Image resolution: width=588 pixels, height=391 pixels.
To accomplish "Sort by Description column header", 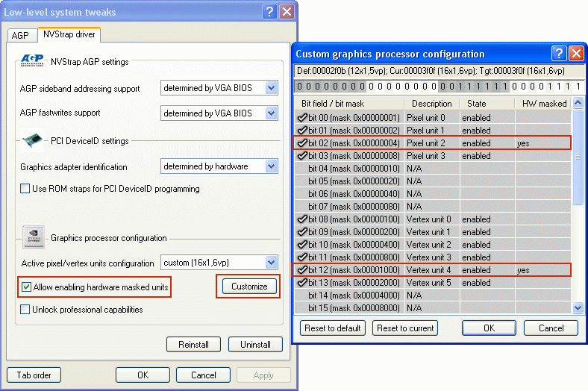I will [x=432, y=104].
